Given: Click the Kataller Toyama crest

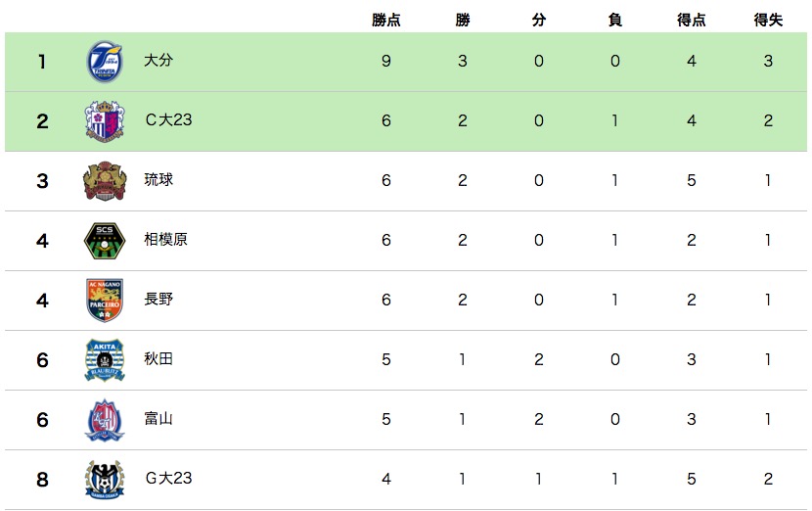Looking at the screenshot, I should [104, 420].
